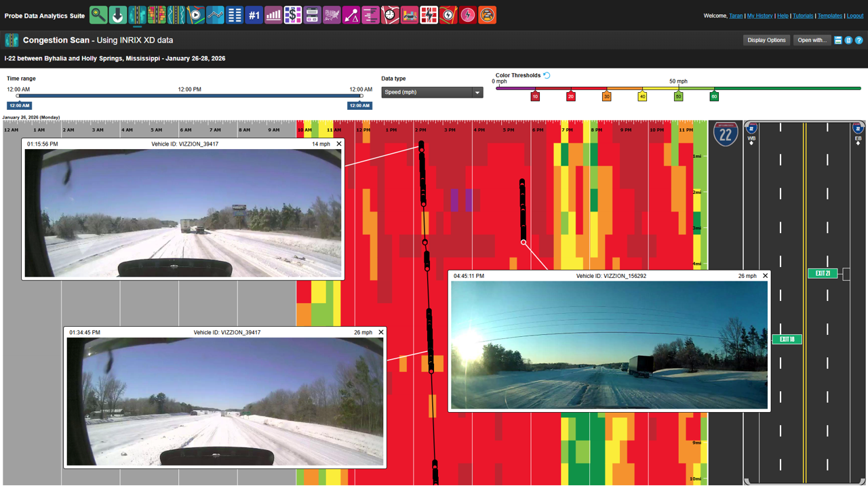Open the blue question mark help icon

(x=859, y=41)
